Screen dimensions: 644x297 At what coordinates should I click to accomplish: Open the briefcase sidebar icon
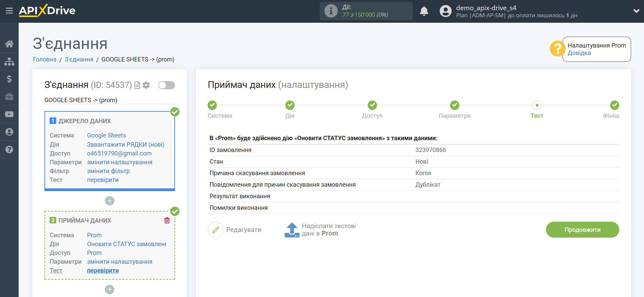(x=9, y=97)
